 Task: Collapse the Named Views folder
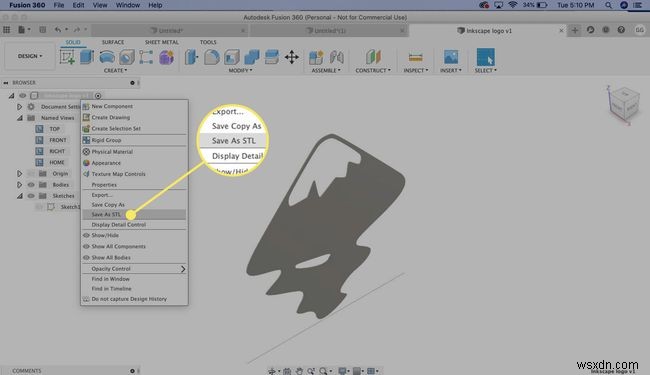tap(19, 118)
